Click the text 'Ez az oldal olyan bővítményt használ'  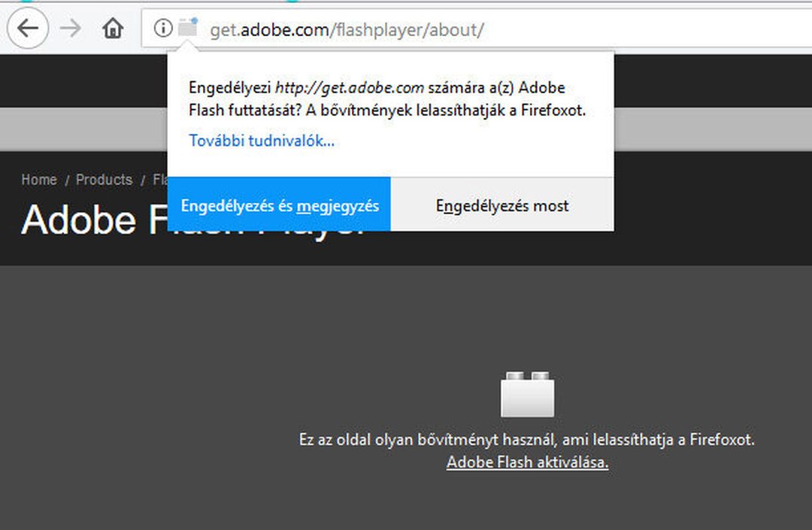427,440
